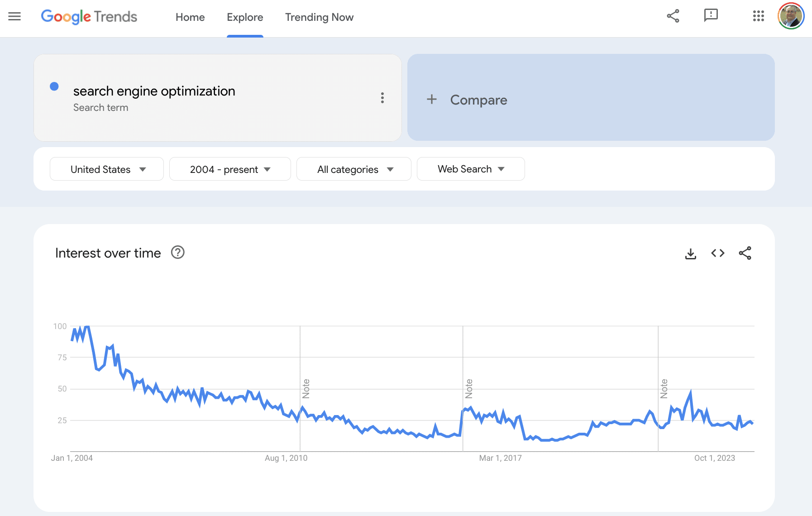
Task: Click the Interest over time heading
Action: (108, 253)
